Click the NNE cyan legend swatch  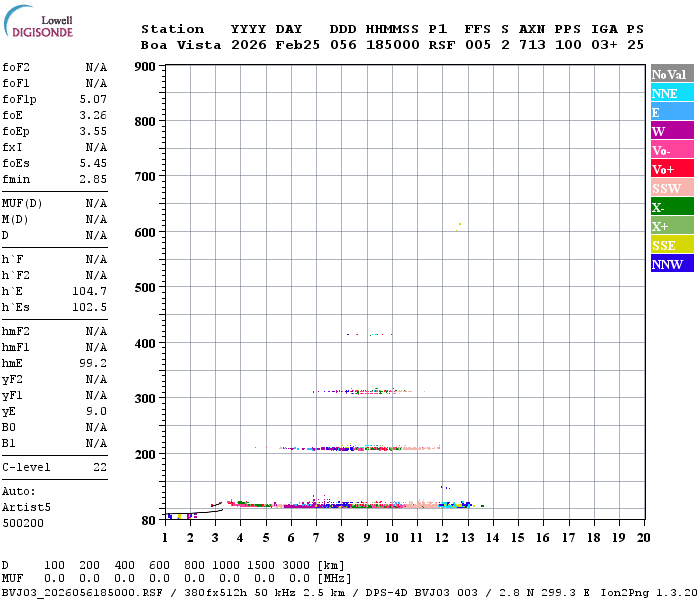[x=671, y=93]
